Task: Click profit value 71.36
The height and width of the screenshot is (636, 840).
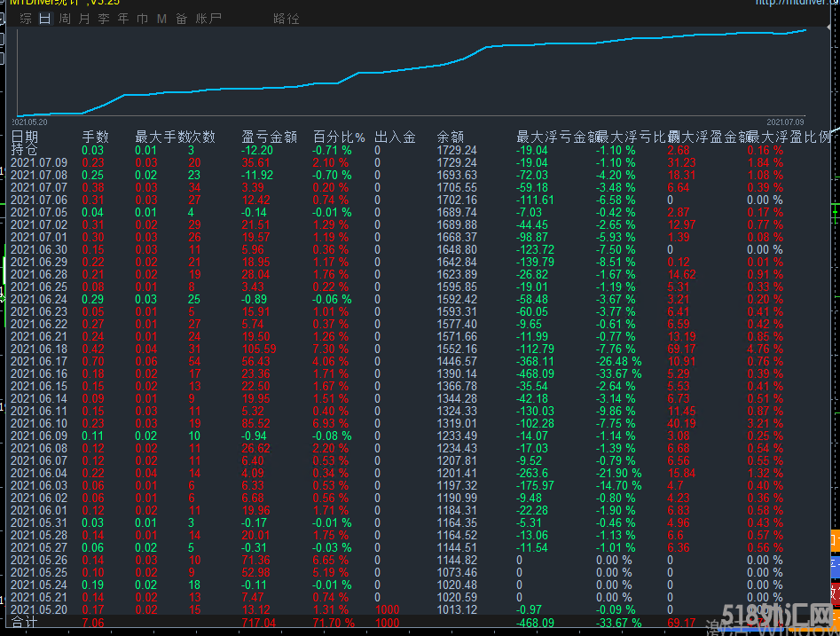Action: click(255, 561)
